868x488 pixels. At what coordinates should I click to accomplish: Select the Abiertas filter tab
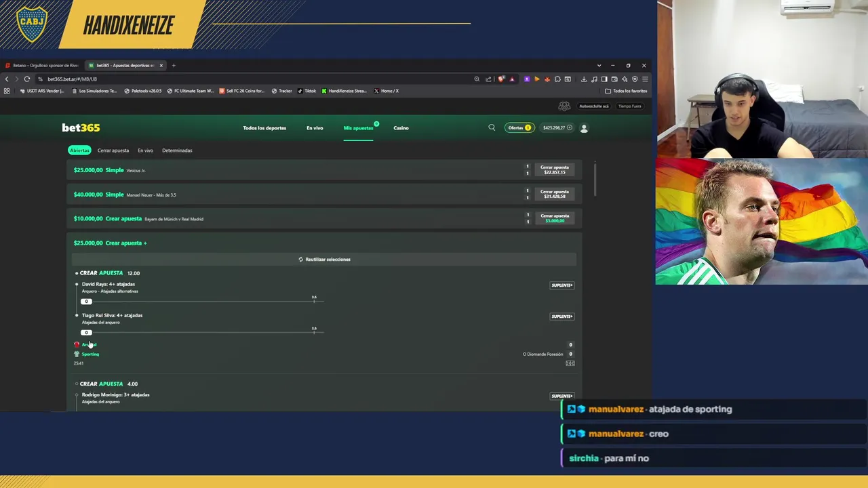pyautogui.click(x=79, y=150)
